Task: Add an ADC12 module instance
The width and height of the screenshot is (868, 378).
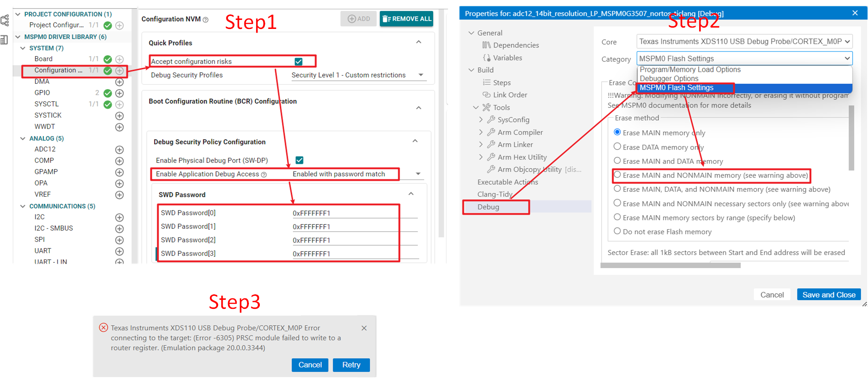Action: pyautogui.click(x=119, y=150)
